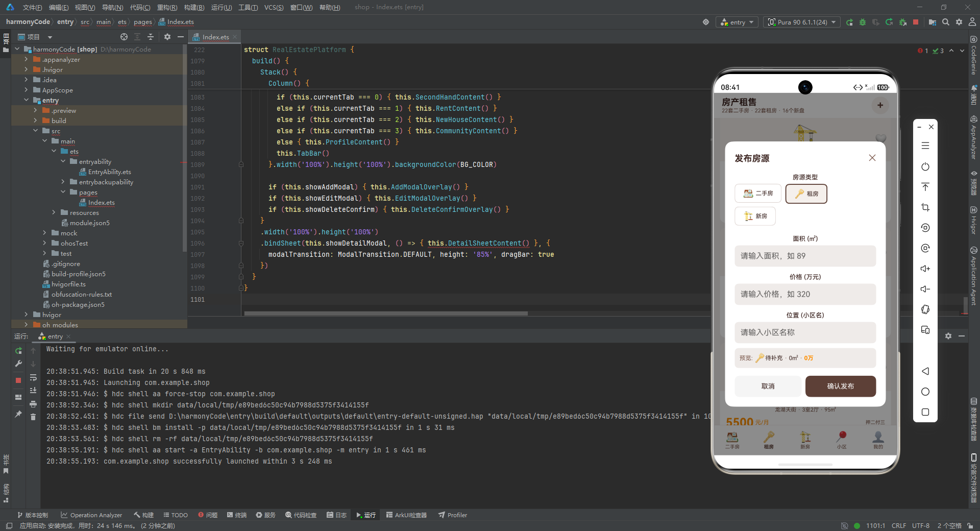Stop the running app from the top toolbar

coord(916,22)
